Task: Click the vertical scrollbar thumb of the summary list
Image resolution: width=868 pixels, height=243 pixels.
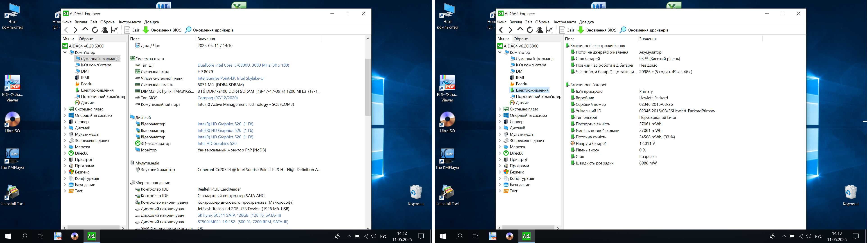Action: click(368, 87)
